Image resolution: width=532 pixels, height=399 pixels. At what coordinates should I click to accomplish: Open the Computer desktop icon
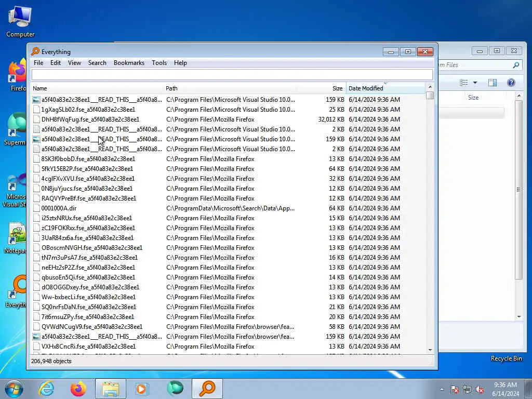pyautogui.click(x=20, y=22)
